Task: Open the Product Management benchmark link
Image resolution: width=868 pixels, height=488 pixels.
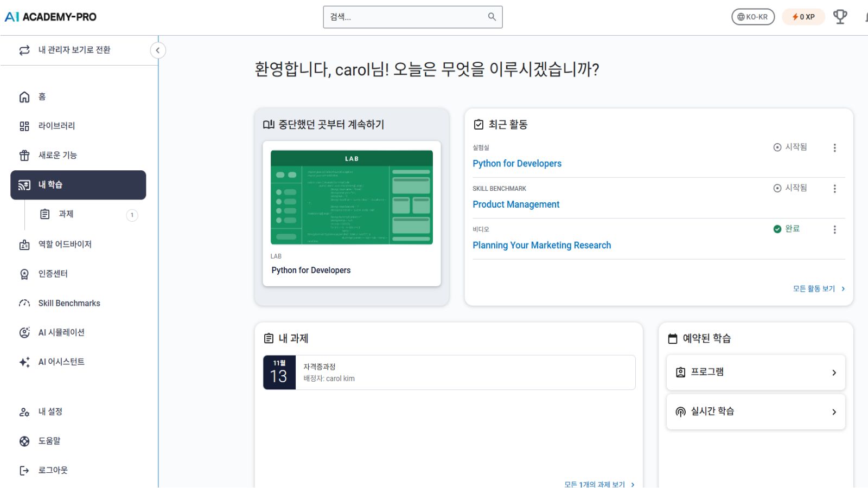Action: (x=516, y=204)
